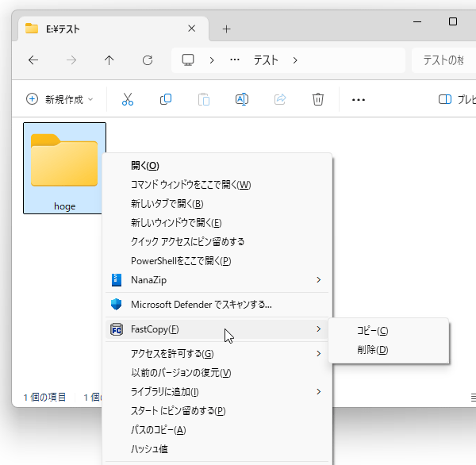Image resolution: width=476 pixels, height=465 pixels.
Task: Choose ライブラリに追加(I)
Action: point(217,392)
